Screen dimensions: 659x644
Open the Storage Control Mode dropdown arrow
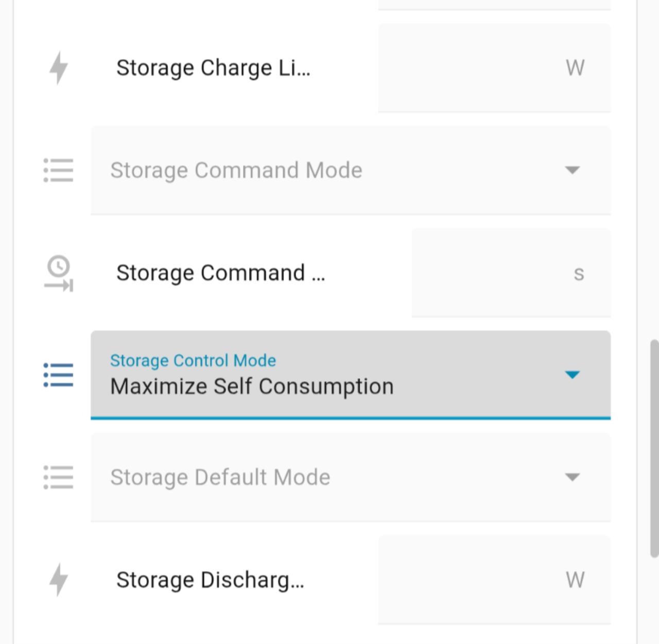572,375
